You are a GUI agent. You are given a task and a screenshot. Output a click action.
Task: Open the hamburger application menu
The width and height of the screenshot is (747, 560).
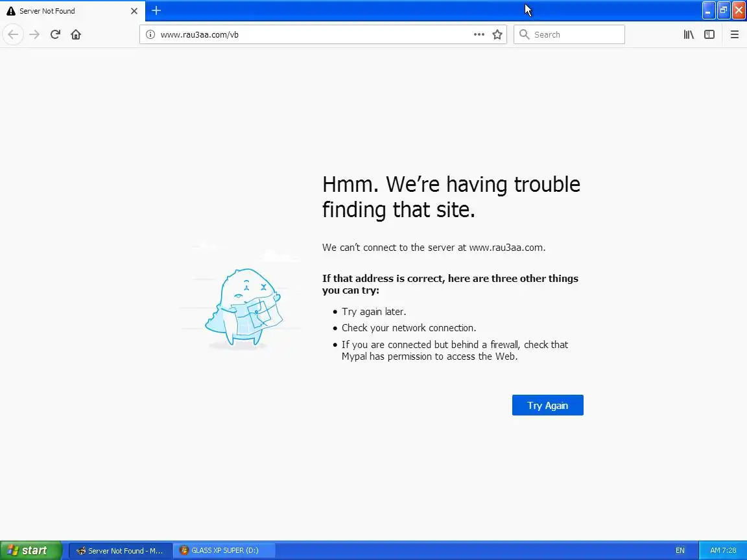click(x=735, y=34)
